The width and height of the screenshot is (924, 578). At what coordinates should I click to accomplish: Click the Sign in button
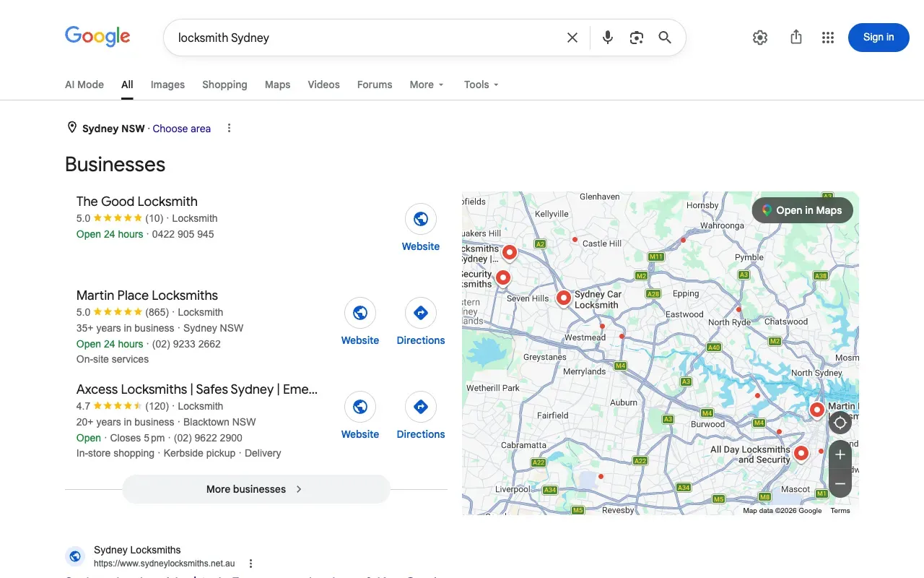(x=879, y=38)
